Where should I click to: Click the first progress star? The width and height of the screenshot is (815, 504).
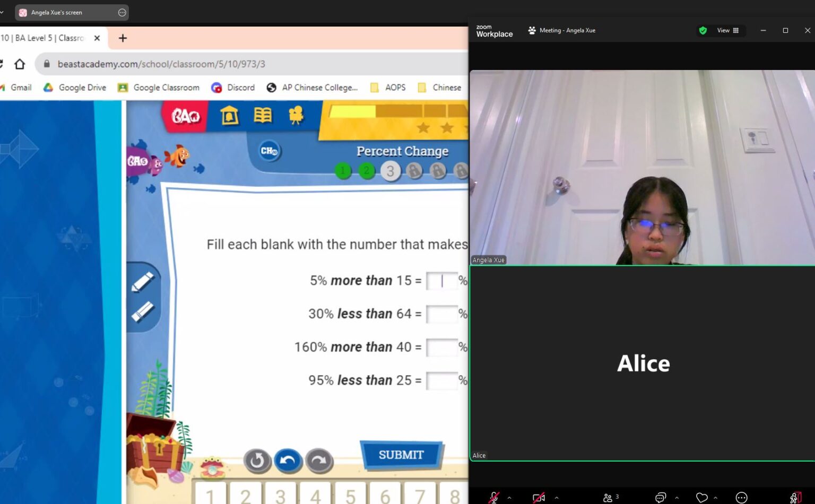(423, 127)
